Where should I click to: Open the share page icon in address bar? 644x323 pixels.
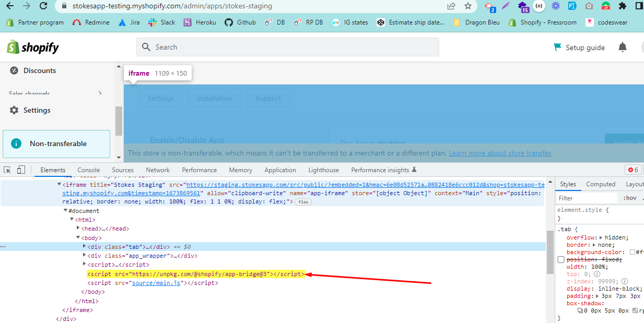tap(451, 6)
